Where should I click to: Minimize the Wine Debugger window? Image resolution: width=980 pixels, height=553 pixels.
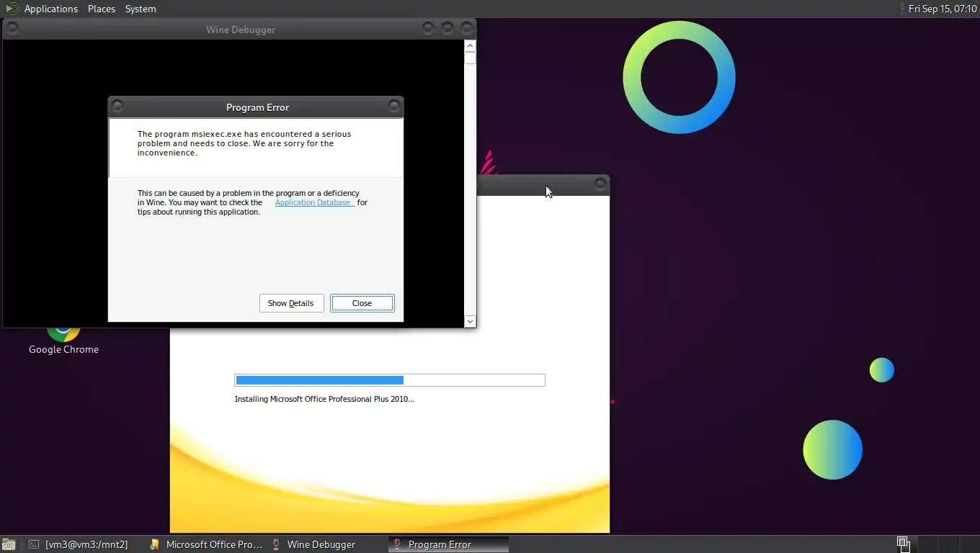coord(428,29)
